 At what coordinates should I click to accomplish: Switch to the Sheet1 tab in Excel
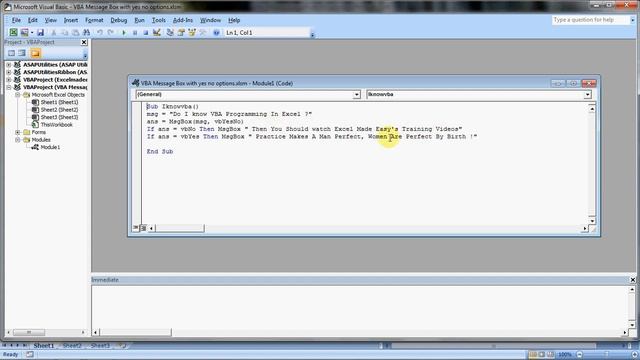click(44, 346)
